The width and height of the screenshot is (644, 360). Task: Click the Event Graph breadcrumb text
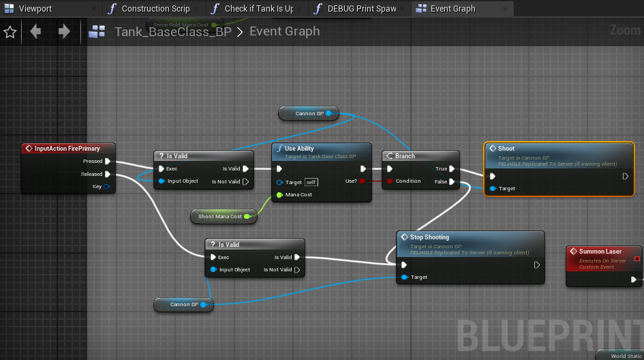(x=285, y=31)
